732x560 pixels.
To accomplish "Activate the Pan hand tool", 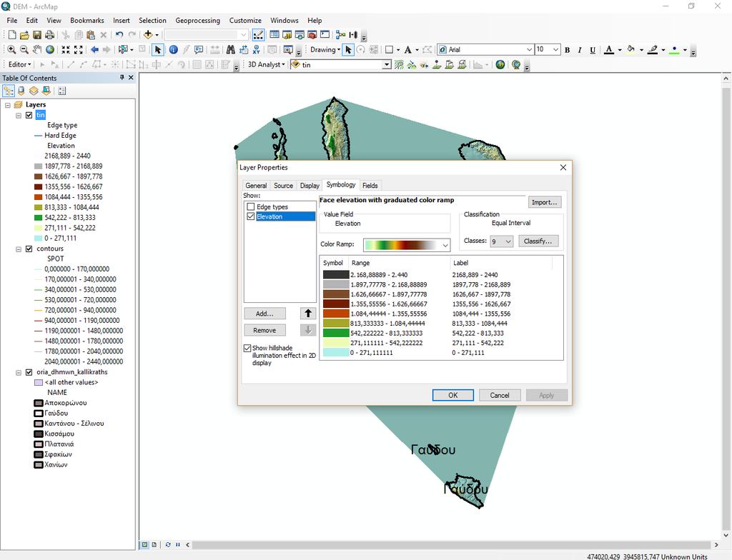I will [x=37, y=49].
